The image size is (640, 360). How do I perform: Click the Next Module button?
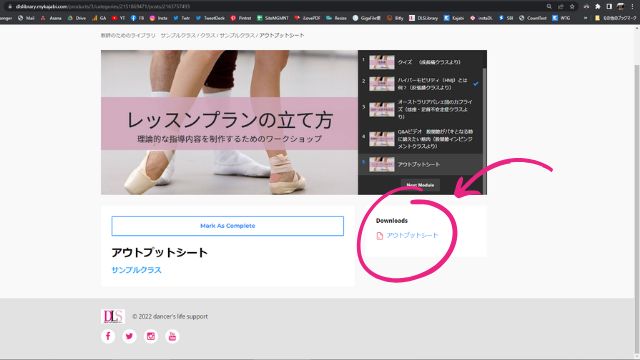[x=420, y=185]
